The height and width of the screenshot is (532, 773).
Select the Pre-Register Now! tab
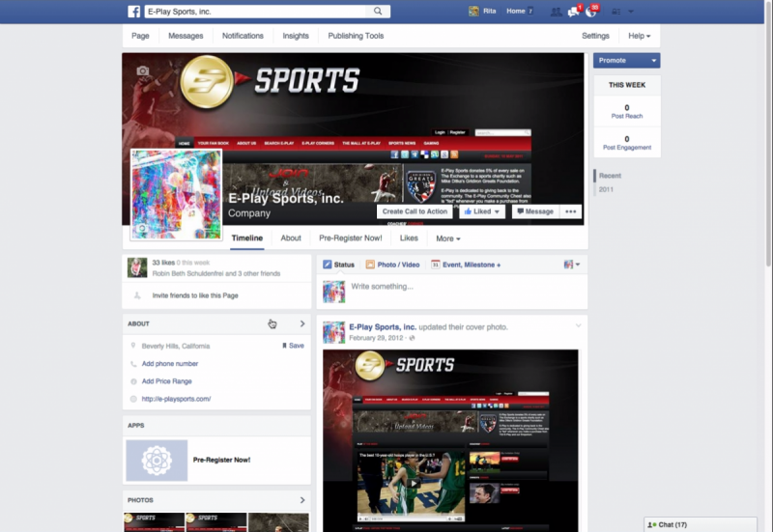click(x=351, y=238)
